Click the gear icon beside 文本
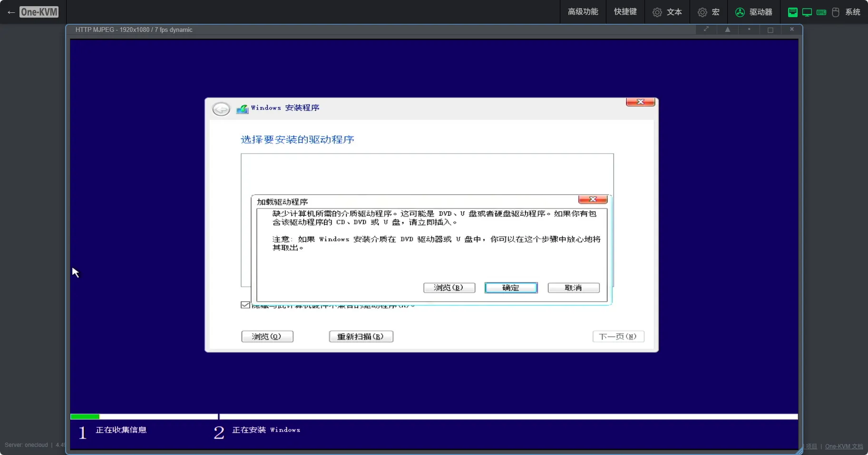This screenshot has width=868, height=455. (657, 12)
